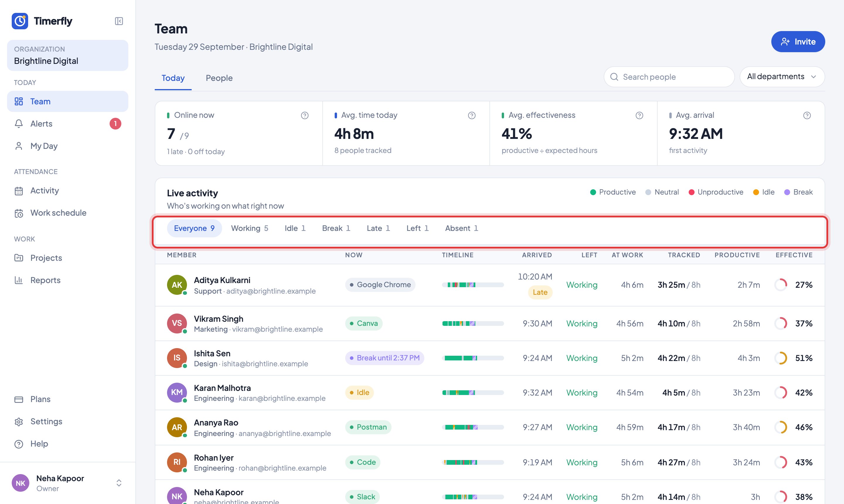
Task: Open Work schedule in sidebar
Action: click(68, 213)
